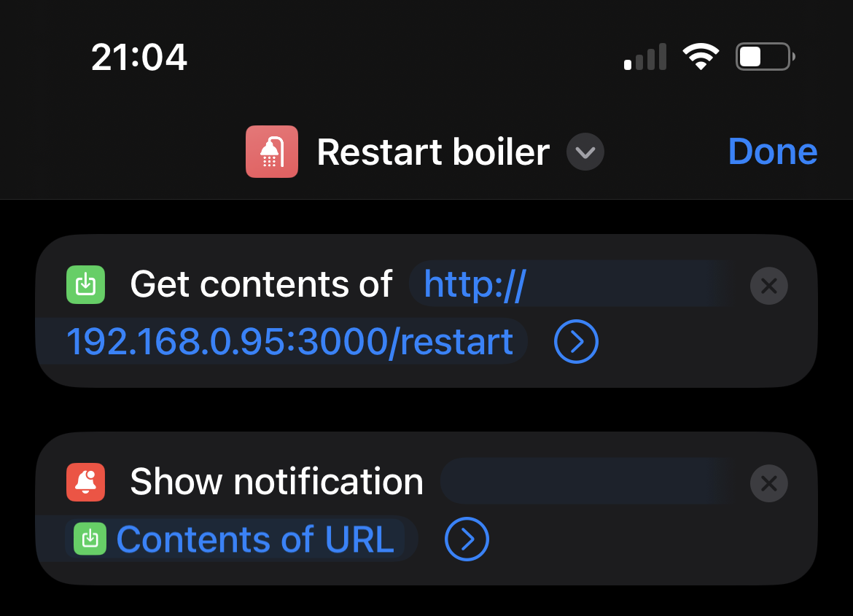
Task: Remove the Get contents of action
Action: pyautogui.click(x=768, y=286)
